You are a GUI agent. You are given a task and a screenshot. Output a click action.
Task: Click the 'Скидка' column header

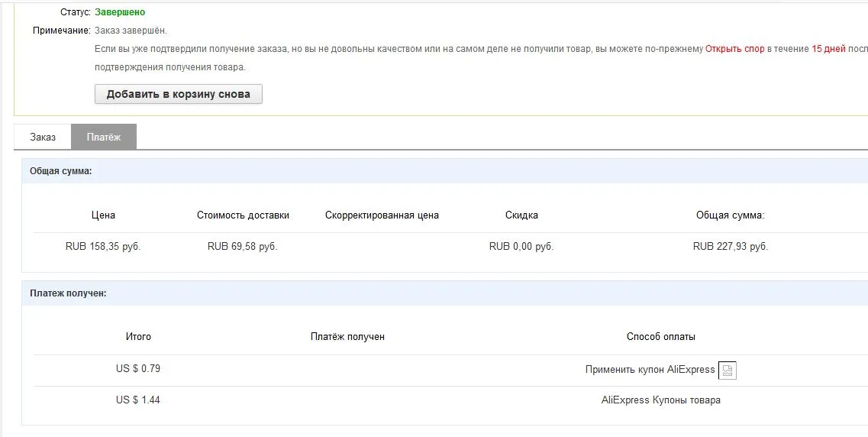coord(521,215)
